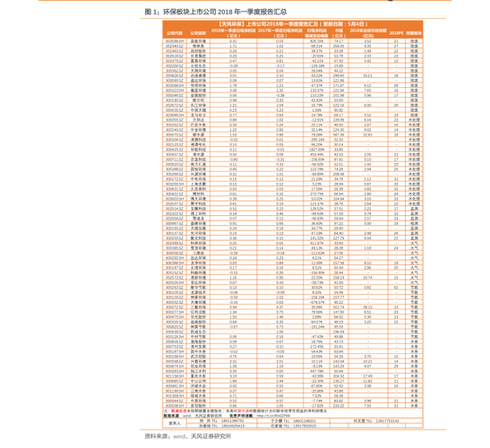The height and width of the screenshot is (448, 490).
Task: Click the red highlighted company name in the footnote
Action: 178,410
